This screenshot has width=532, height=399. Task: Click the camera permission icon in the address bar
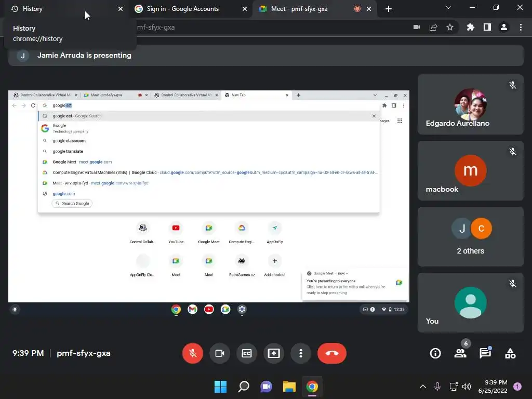click(417, 27)
